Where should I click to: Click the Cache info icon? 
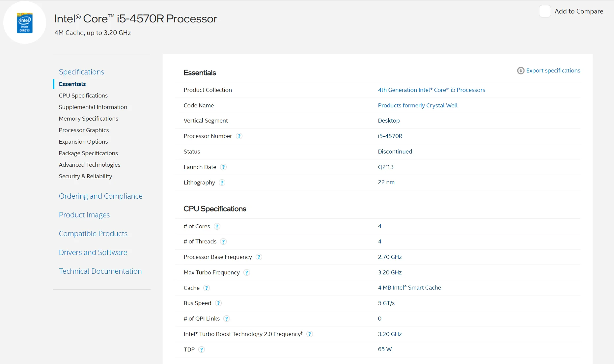207,288
